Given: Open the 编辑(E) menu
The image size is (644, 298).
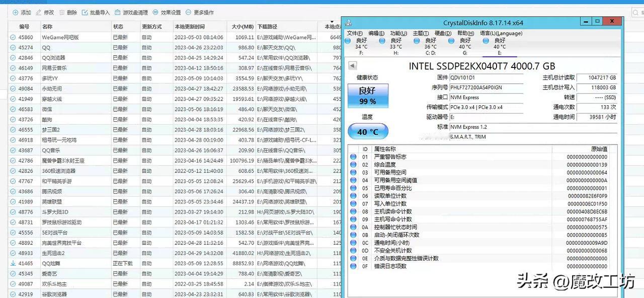Looking at the screenshot, I should (376, 33).
